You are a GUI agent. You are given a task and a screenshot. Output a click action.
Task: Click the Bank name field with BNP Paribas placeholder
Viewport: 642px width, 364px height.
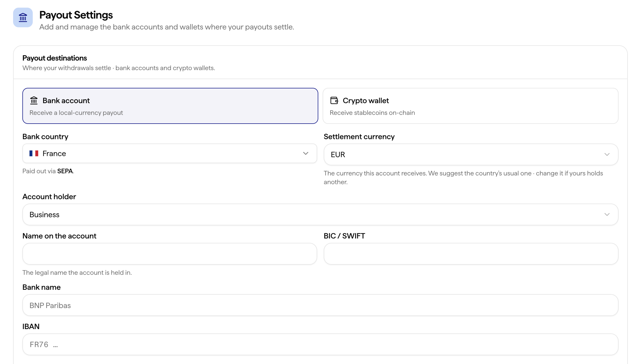click(x=320, y=305)
